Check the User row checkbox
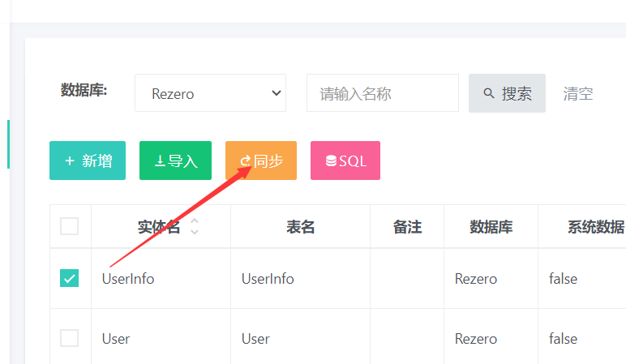This screenshot has height=364, width=626. click(x=70, y=338)
